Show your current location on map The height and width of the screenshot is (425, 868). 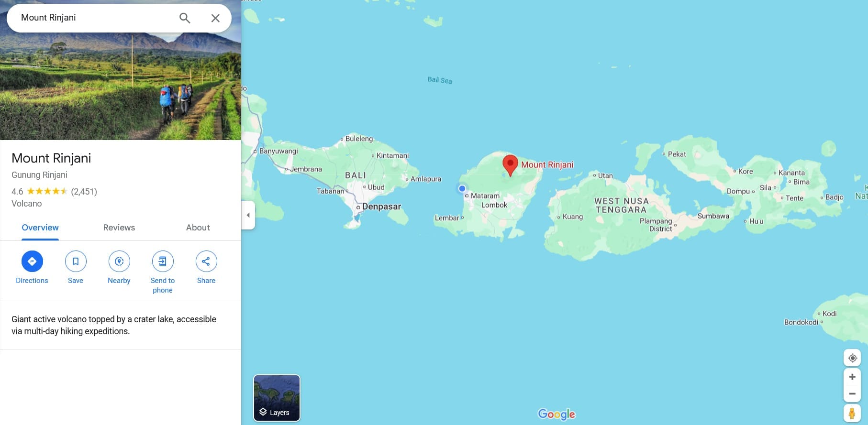(852, 358)
